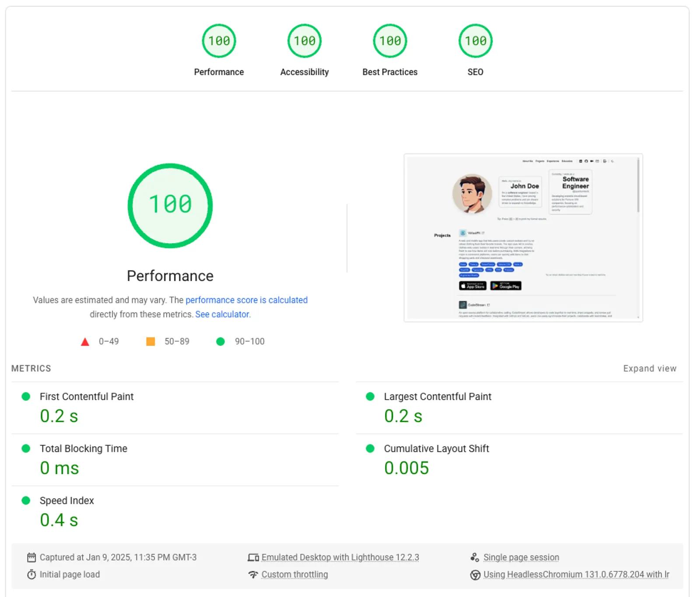Click the large Performance 100 gauge
The width and height of the screenshot is (700, 597).
170,206
